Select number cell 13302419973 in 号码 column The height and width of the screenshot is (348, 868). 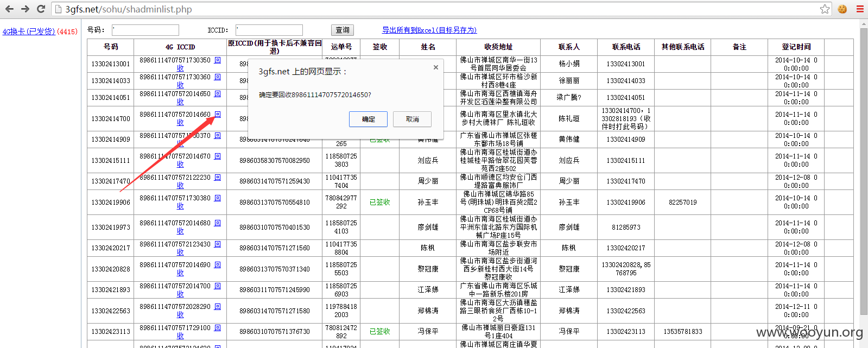click(x=111, y=227)
